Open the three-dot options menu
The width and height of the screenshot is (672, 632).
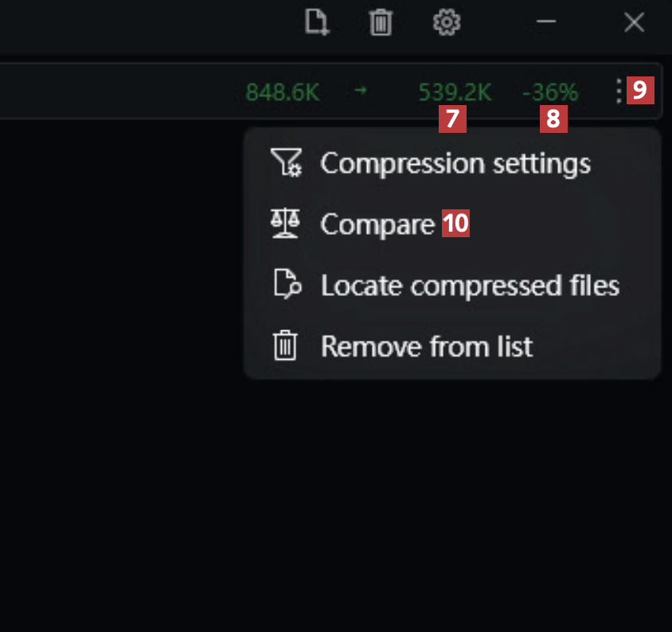(619, 92)
